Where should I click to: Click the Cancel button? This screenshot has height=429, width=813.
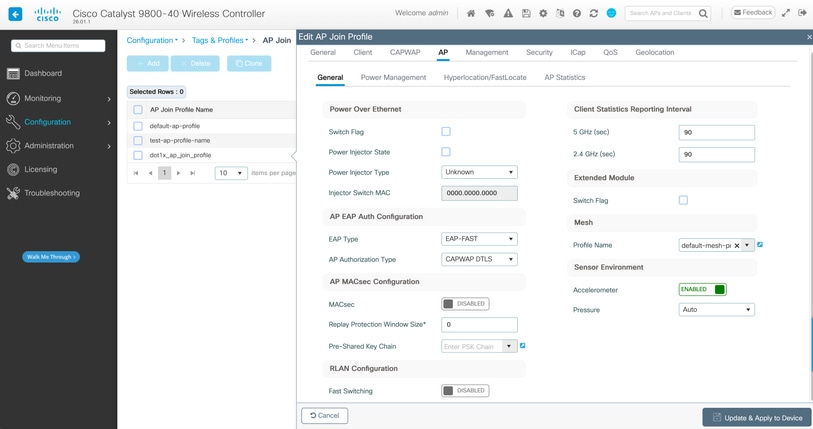pyautogui.click(x=325, y=416)
